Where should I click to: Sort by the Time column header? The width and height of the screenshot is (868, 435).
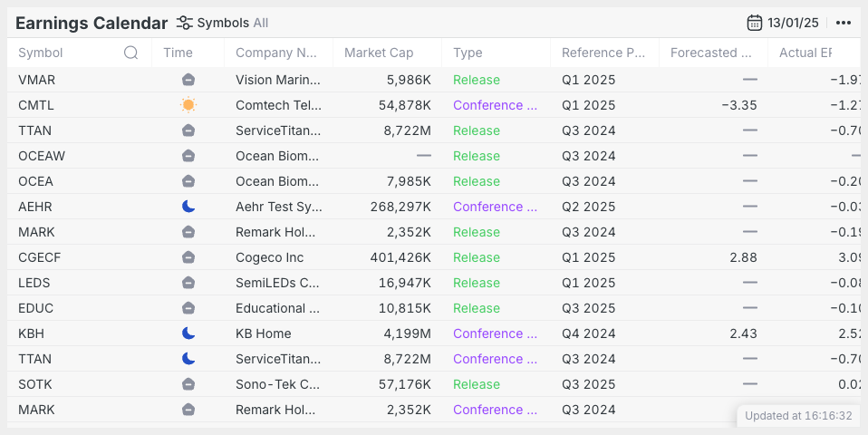tap(178, 53)
